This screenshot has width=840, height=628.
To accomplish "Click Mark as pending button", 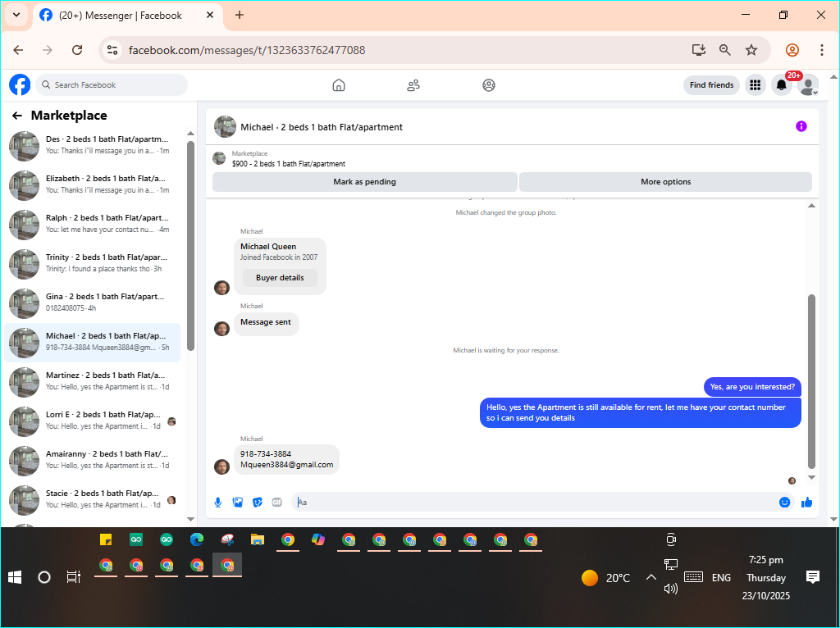I will coord(365,181).
